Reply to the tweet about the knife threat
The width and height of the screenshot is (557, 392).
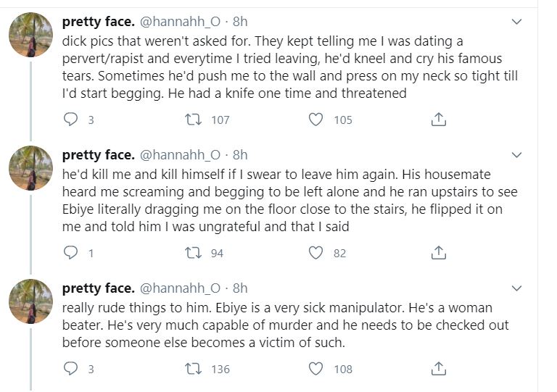pyautogui.click(x=70, y=120)
